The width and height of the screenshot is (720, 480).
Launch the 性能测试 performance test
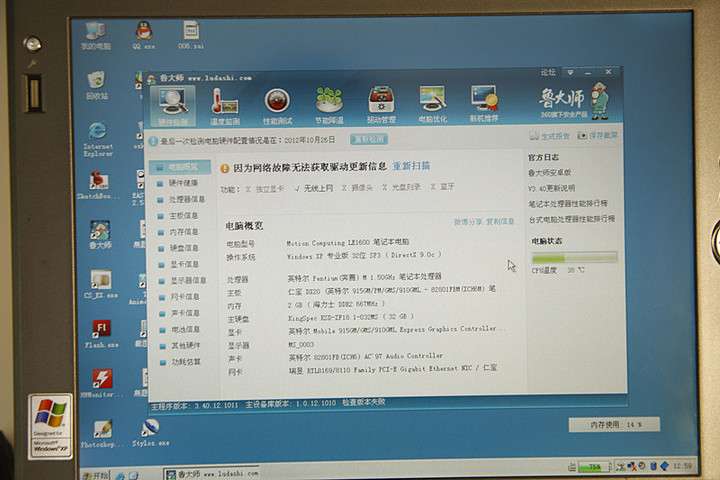tap(277, 107)
